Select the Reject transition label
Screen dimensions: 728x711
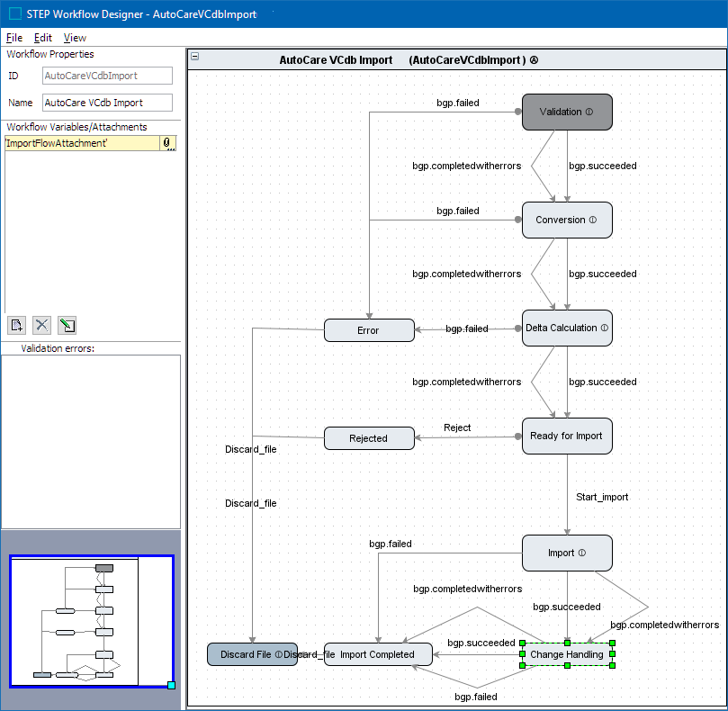457,427
